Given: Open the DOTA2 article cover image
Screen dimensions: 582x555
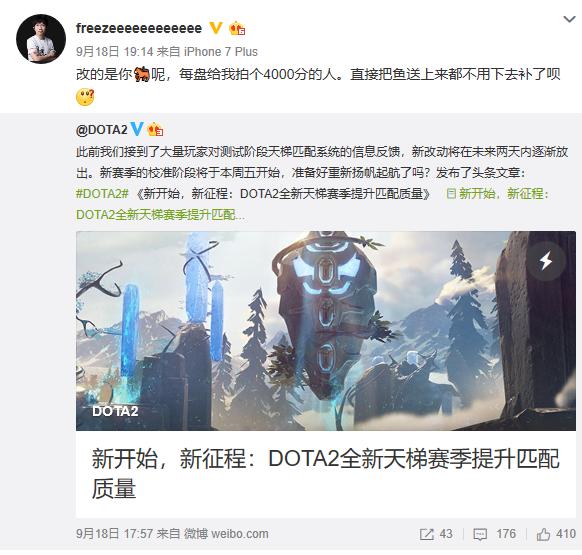Looking at the screenshot, I should (326, 331).
